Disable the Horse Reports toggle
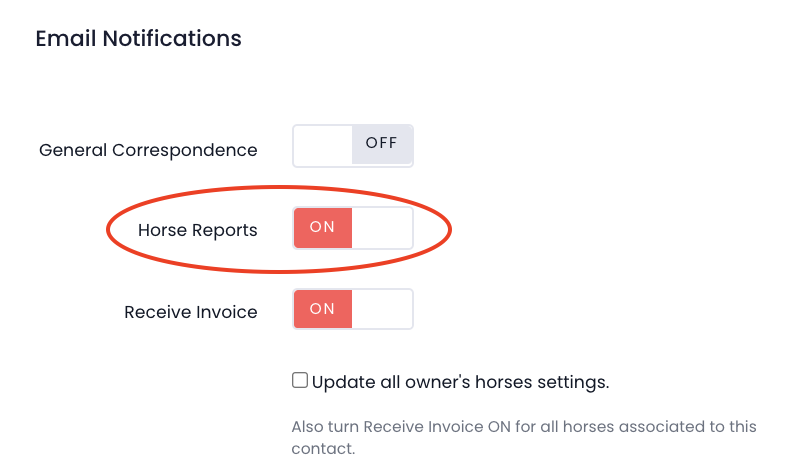 [352, 228]
